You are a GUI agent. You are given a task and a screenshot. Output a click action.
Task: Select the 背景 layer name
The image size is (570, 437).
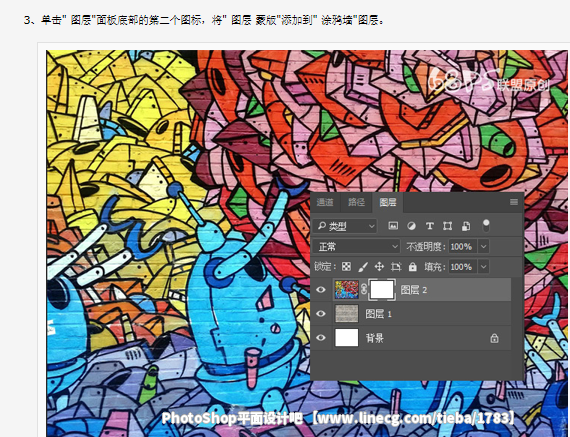pos(374,338)
